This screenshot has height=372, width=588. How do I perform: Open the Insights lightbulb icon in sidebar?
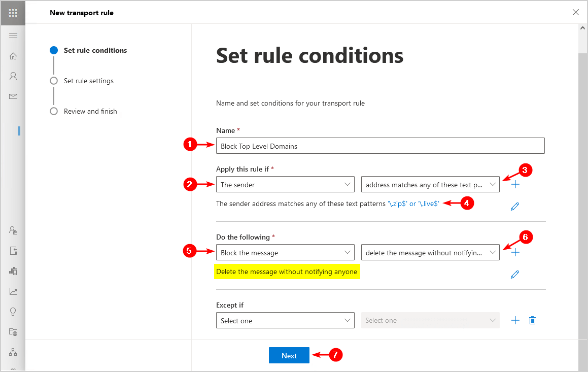click(13, 312)
